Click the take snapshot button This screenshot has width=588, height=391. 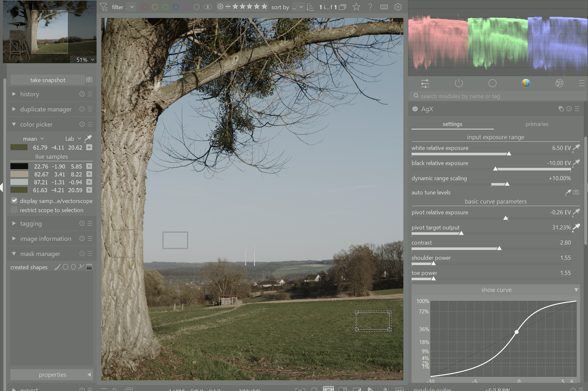48,80
